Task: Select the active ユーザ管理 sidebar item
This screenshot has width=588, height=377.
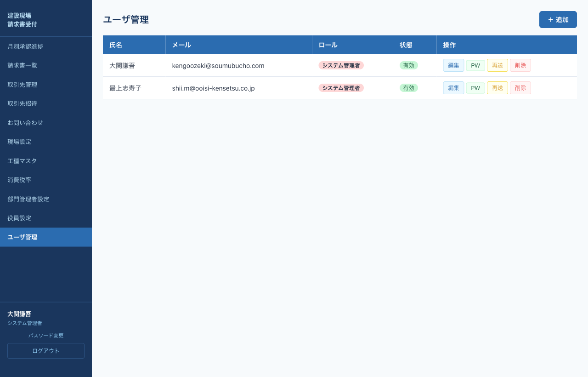Action: (46, 237)
